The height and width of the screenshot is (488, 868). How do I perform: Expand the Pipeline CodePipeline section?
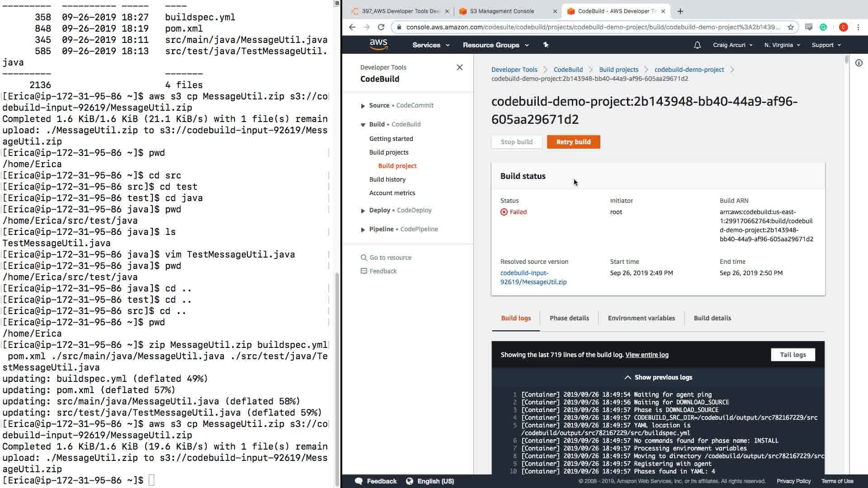pyautogui.click(x=363, y=230)
